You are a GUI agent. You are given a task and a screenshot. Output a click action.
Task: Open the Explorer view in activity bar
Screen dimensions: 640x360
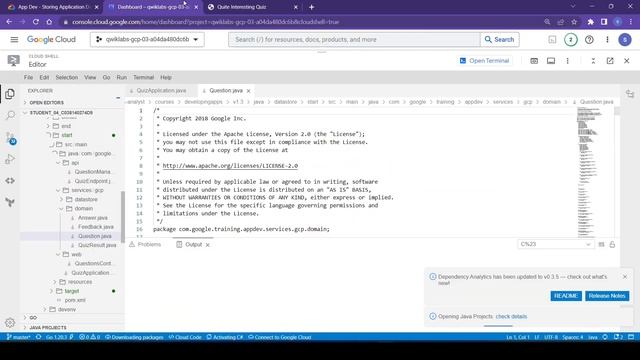pos(10,94)
